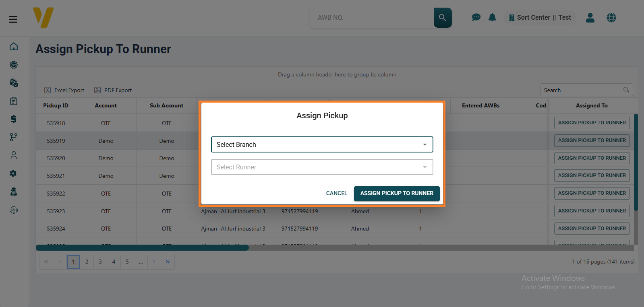Select current page 1
This screenshot has width=644, height=307.
[x=73, y=262]
